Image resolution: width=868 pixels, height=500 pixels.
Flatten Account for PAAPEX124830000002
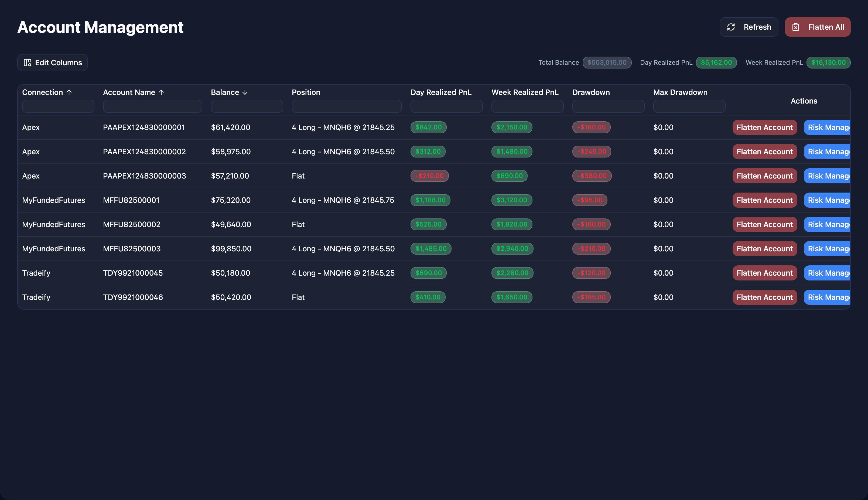coord(765,152)
